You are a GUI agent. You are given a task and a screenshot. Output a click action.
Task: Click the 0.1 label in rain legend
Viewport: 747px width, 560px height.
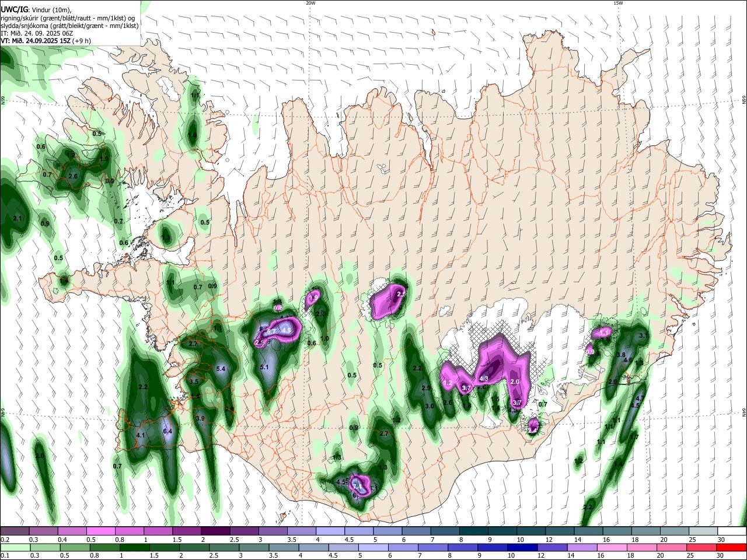click(5, 556)
